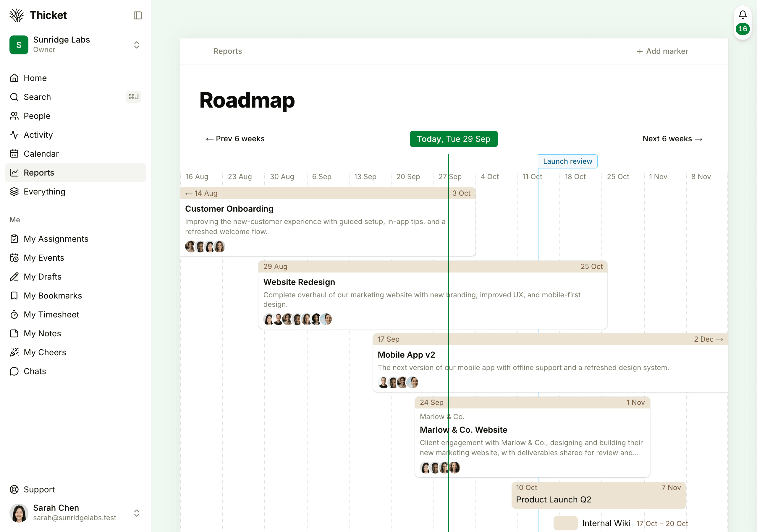Click the 1 Nov end date on Marlow card
Screen dimensions: 757x532
tap(635, 403)
